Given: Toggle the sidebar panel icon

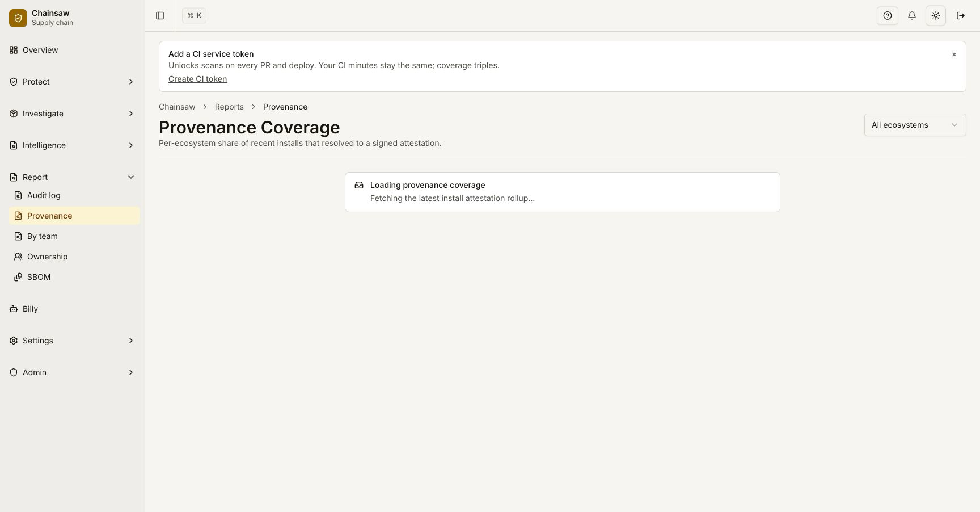Looking at the screenshot, I should pyautogui.click(x=160, y=16).
